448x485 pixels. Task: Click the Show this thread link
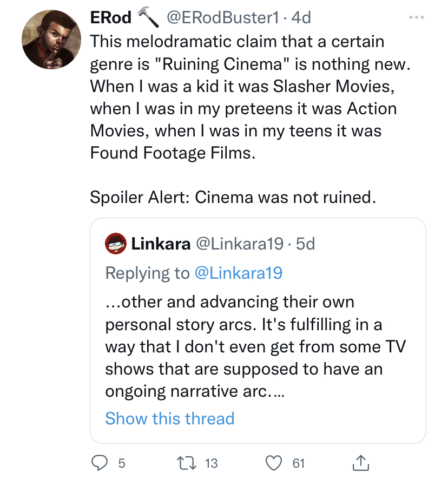[x=170, y=418]
